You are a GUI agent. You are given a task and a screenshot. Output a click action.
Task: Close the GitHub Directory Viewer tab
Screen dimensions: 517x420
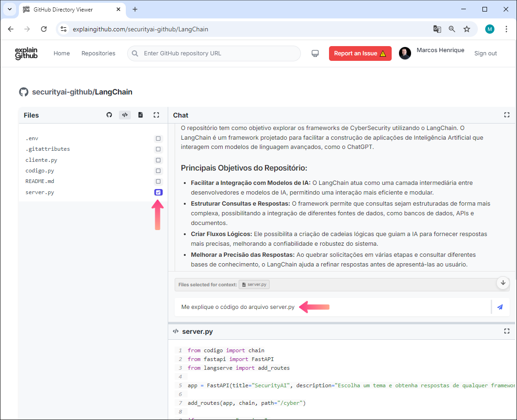point(118,10)
